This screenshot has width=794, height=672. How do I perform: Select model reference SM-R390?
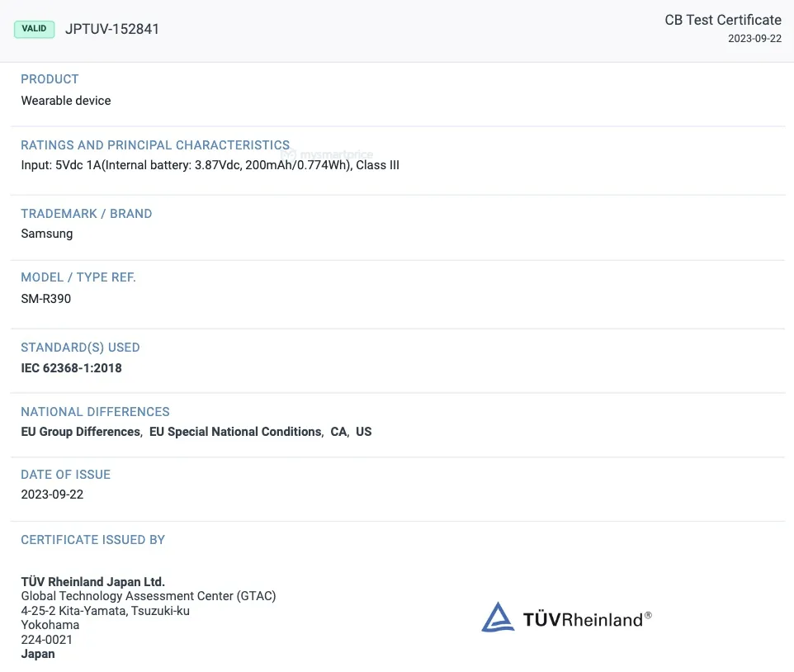coord(46,299)
